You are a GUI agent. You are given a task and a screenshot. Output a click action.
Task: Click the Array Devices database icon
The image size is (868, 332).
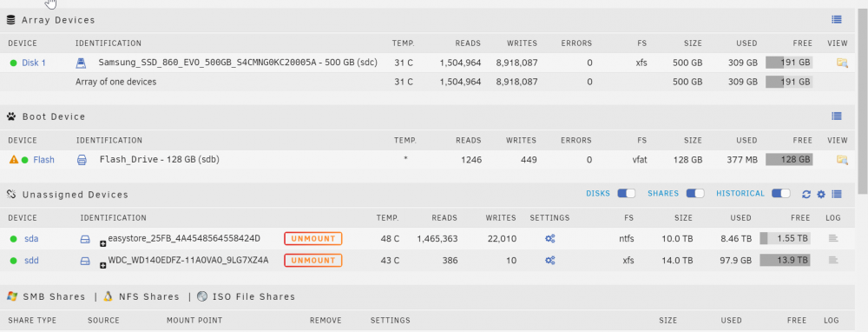point(10,20)
